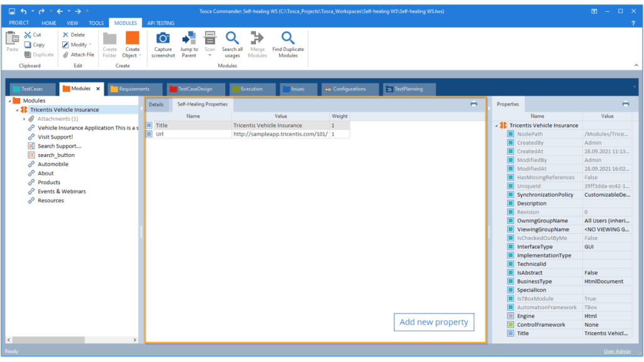Expand the Attachments (1) tree node

coord(24,119)
